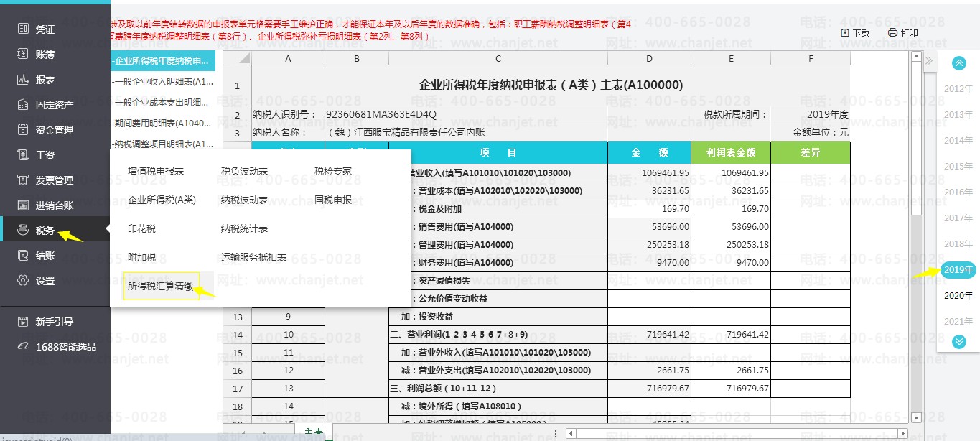Switch to year 2016年
Viewport: 980px width, 441px height.
pos(958,192)
